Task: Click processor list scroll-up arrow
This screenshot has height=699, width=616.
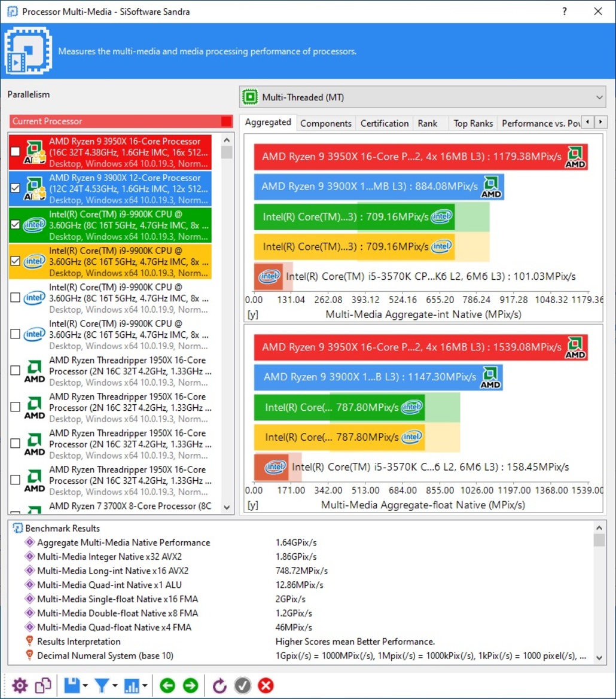Action: coord(227,139)
